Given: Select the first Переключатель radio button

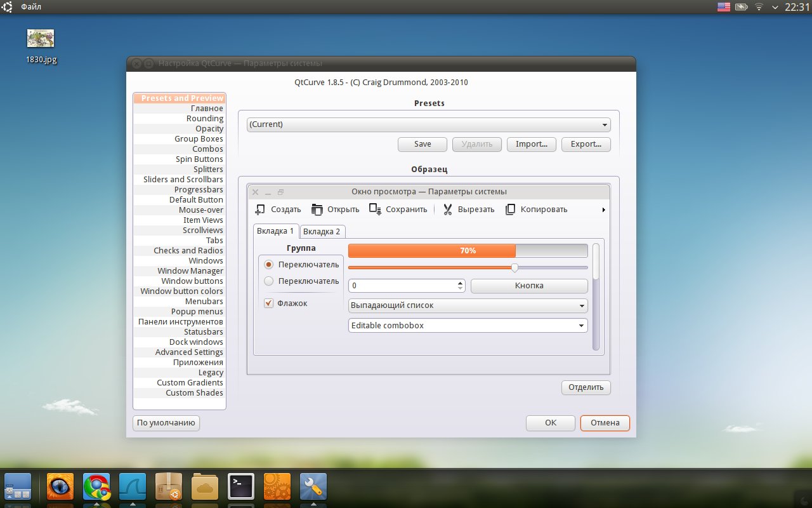Looking at the screenshot, I should point(269,265).
